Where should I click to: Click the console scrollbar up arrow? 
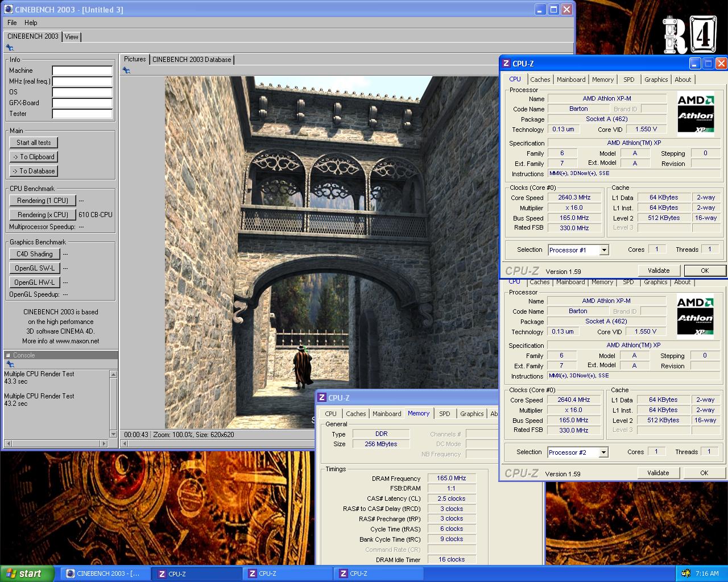(x=113, y=374)
